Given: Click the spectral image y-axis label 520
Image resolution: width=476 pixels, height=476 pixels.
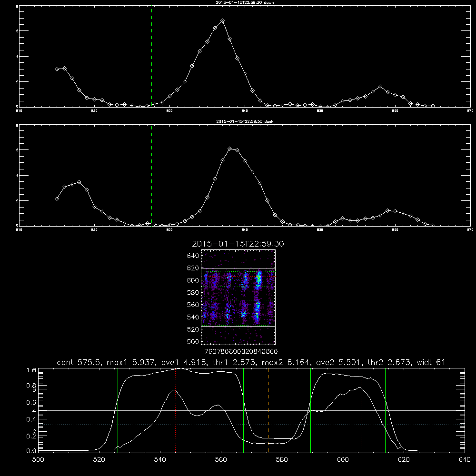Looking at the screenshot, I should pos(193,329).
